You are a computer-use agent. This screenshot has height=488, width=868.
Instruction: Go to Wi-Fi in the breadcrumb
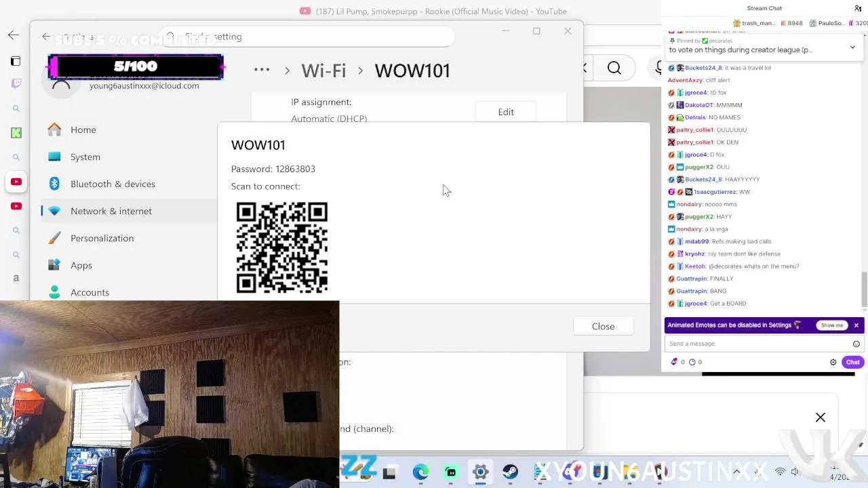(x=323, y=70)
